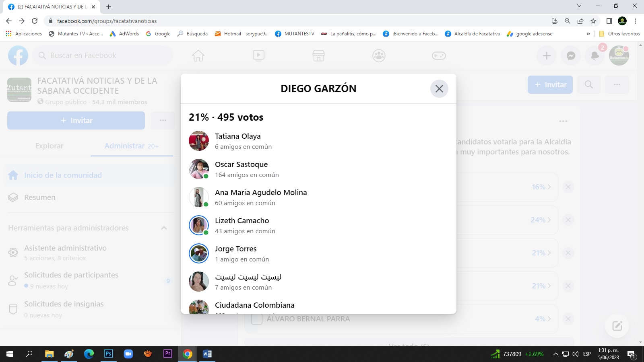Check the ÁLVARO BERNAL PARRA option checkbox

(x=257, y=319)
